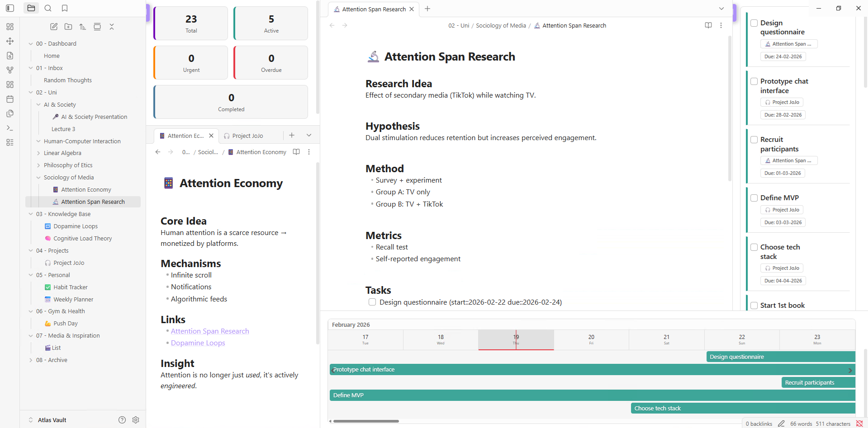Image resolution: width=868 pixels, height=428 pixels.
Task: Open command palette terminal ribbon icon
Action: 10,128
